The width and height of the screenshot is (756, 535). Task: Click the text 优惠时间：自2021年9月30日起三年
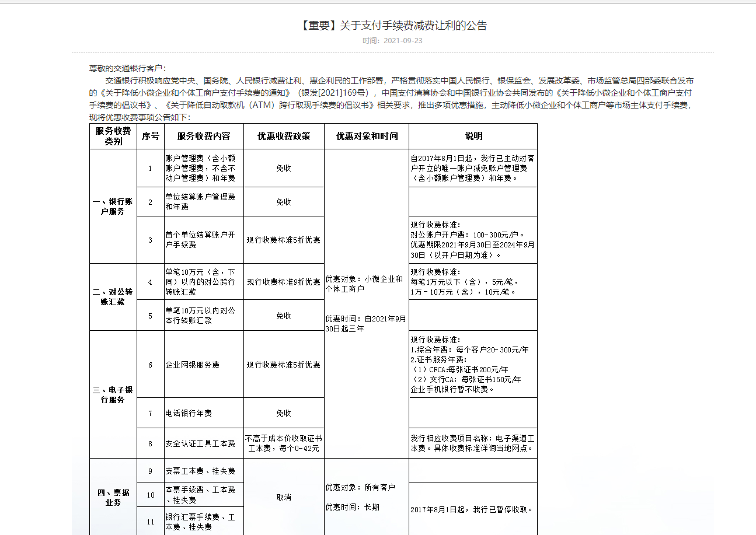[366, 324]
